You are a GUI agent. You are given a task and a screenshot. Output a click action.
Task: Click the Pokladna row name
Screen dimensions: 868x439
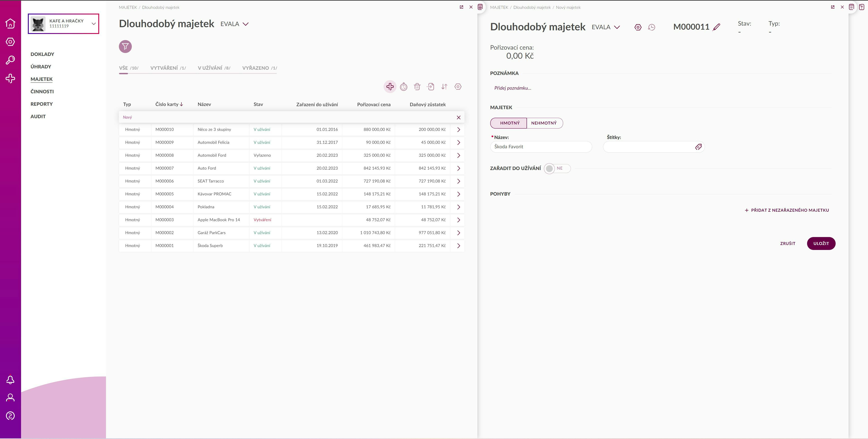tap(206, 207)
